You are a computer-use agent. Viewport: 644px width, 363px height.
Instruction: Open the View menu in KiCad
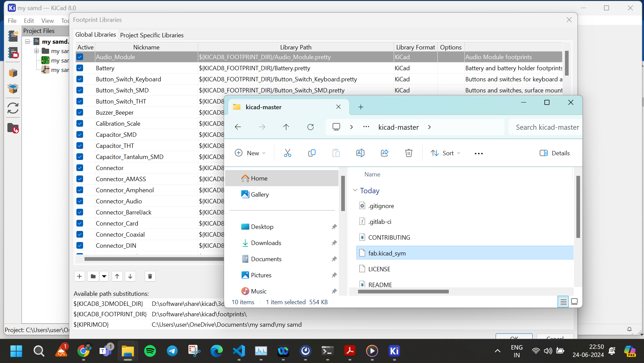click(47, 21)
